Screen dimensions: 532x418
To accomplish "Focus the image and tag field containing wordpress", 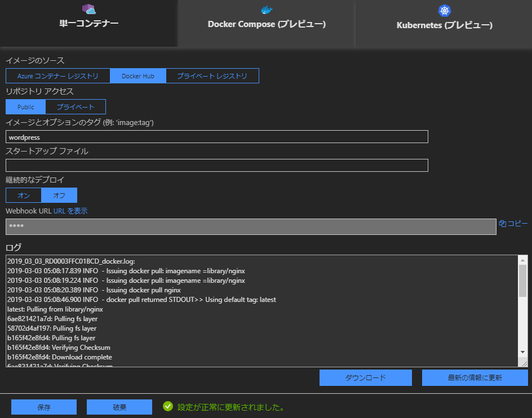I will [217, 137].
